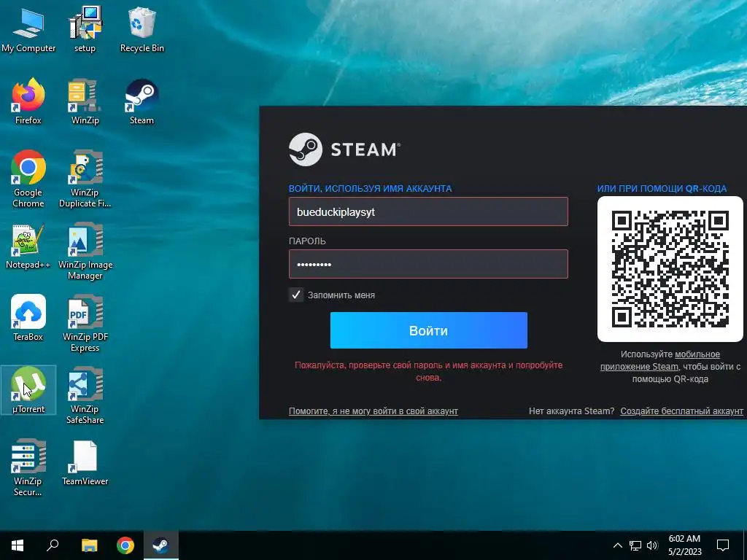Open File Explorer from the taskbar
Viewport: 747px width, 560px height.
coord(89,545)
